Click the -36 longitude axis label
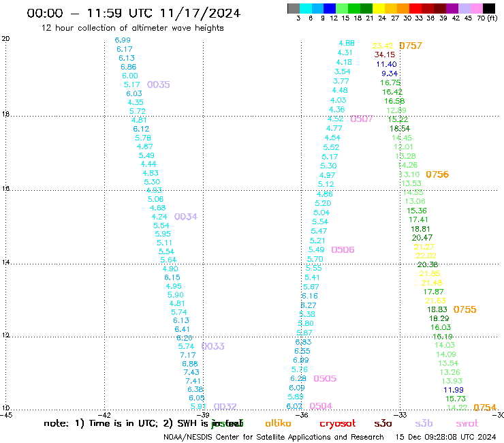The image size is (504, 443). (302, 415)
